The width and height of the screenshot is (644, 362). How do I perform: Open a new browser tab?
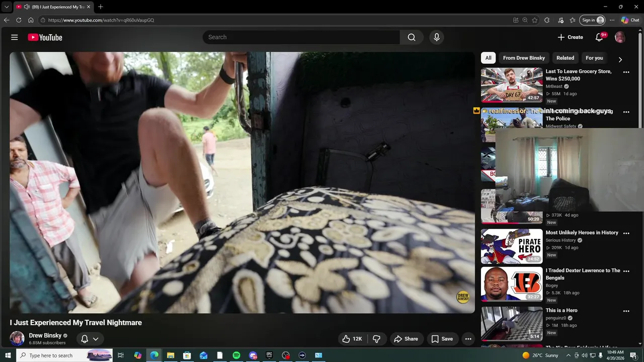(101, 7)
